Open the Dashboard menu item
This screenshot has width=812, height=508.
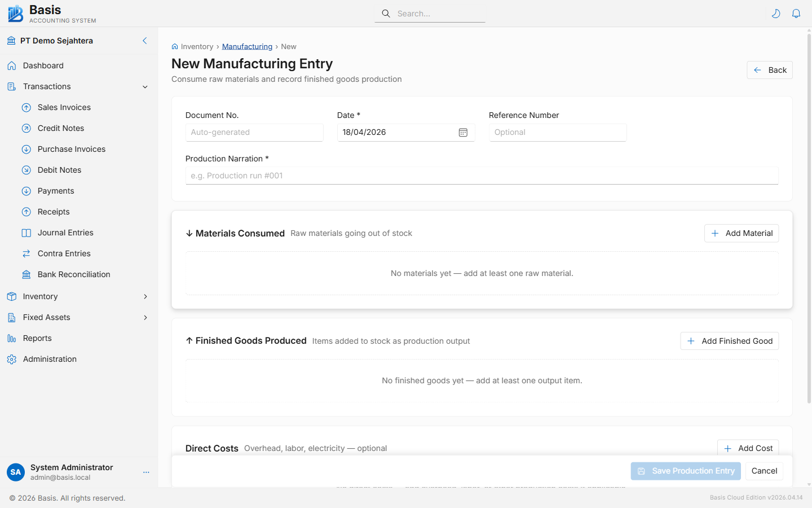tap(42, 65)
